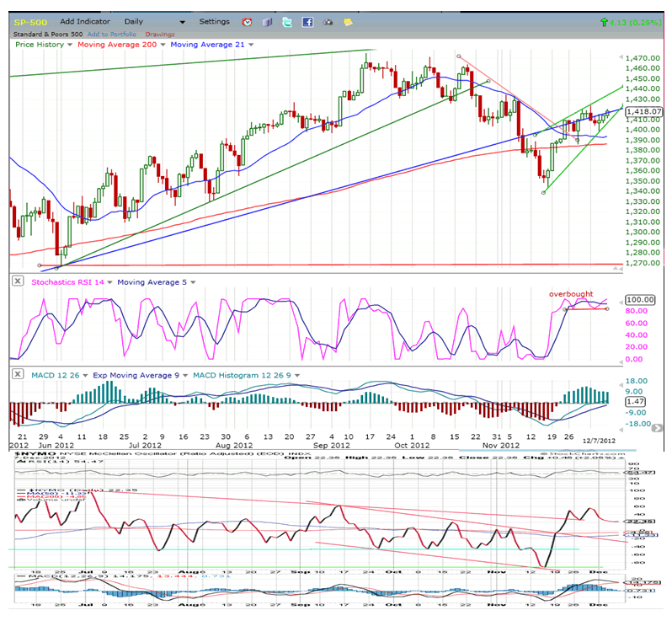Share chart via Twitter bird icon
Viewport: 672px width, 621px height.
[287, 22]
